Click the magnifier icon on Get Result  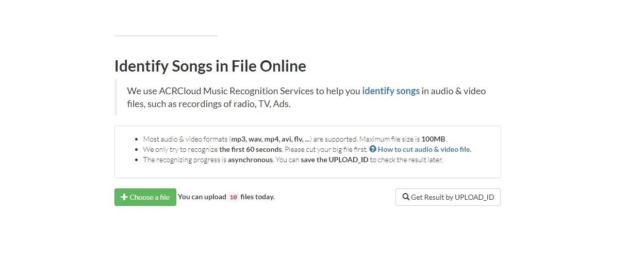[x=406, y=197]
